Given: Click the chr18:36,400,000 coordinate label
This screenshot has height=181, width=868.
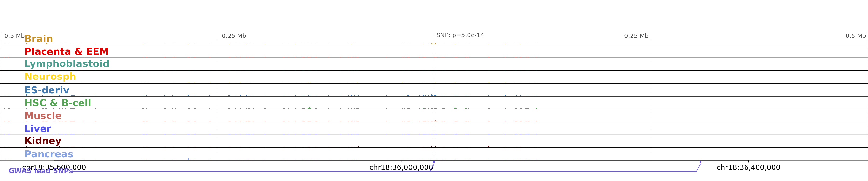Looking at the screenshot, I should (x=748, y=167).
